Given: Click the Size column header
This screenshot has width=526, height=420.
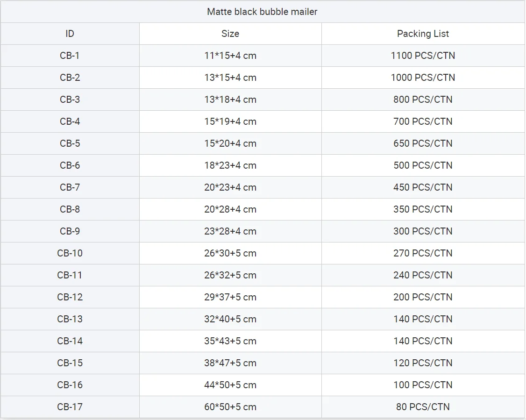Looking at the screenshot, I should point(230,34).
